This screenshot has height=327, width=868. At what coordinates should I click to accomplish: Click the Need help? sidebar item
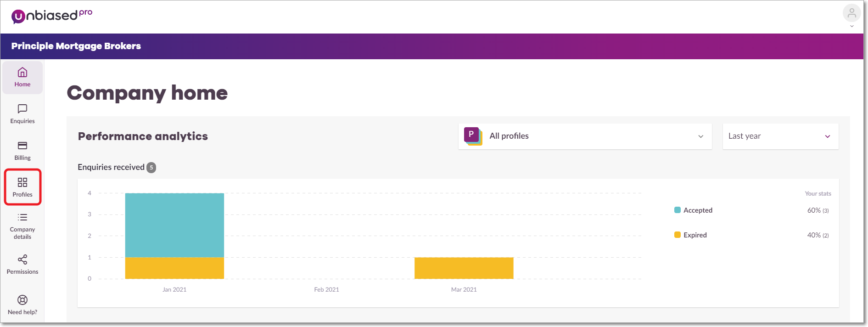point(22,305)
